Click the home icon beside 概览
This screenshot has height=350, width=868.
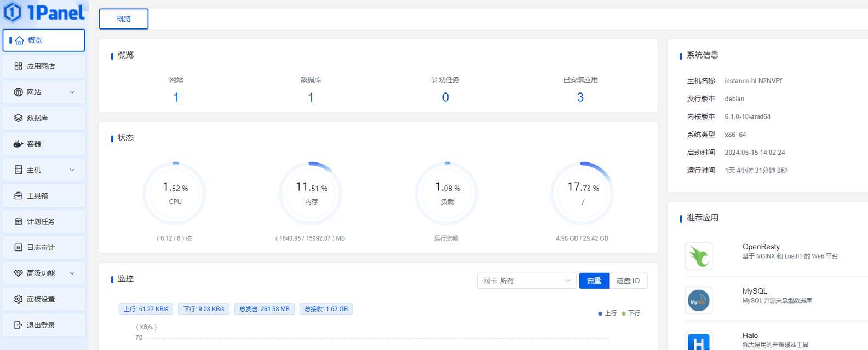[20, 40]
